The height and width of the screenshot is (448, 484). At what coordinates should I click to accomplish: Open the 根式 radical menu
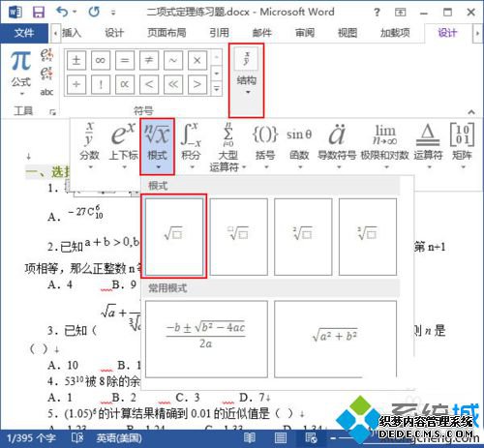[158, 147]
